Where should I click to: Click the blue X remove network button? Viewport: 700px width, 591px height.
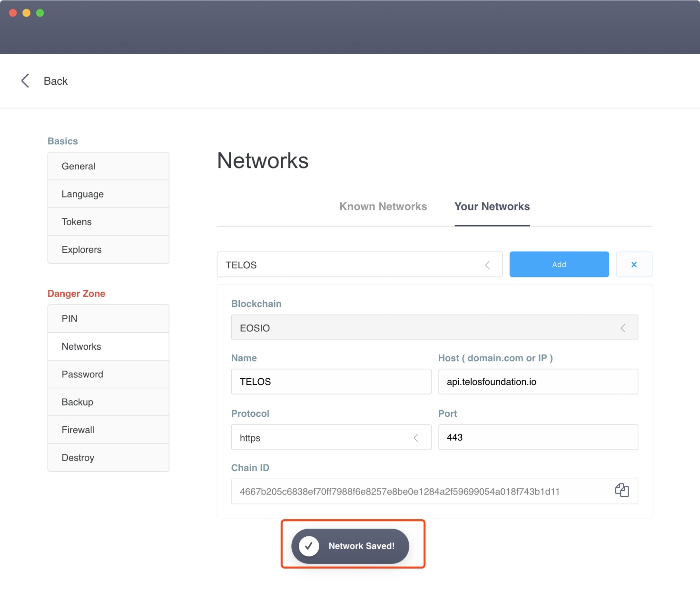click(634, 265)
